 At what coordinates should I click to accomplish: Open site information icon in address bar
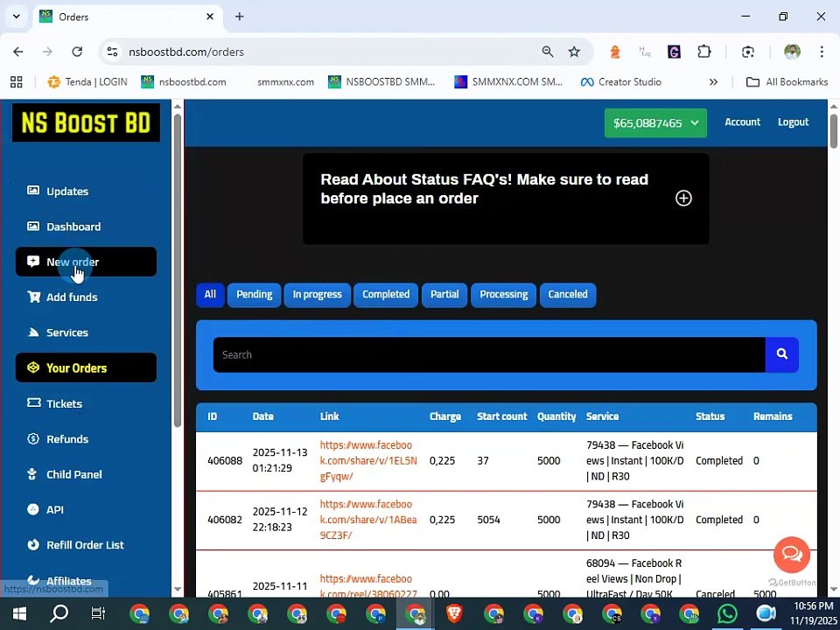click(112, 52)
